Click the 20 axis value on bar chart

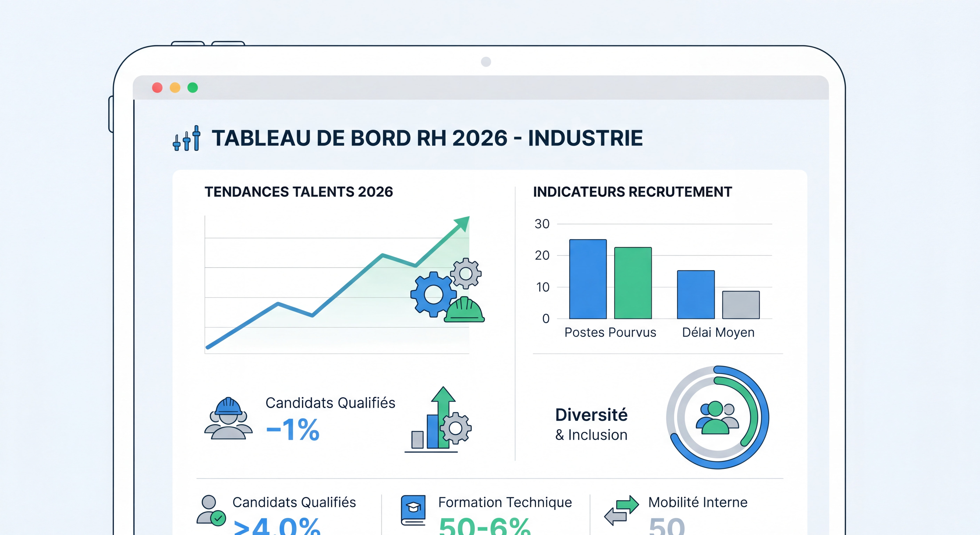point(542,255)
